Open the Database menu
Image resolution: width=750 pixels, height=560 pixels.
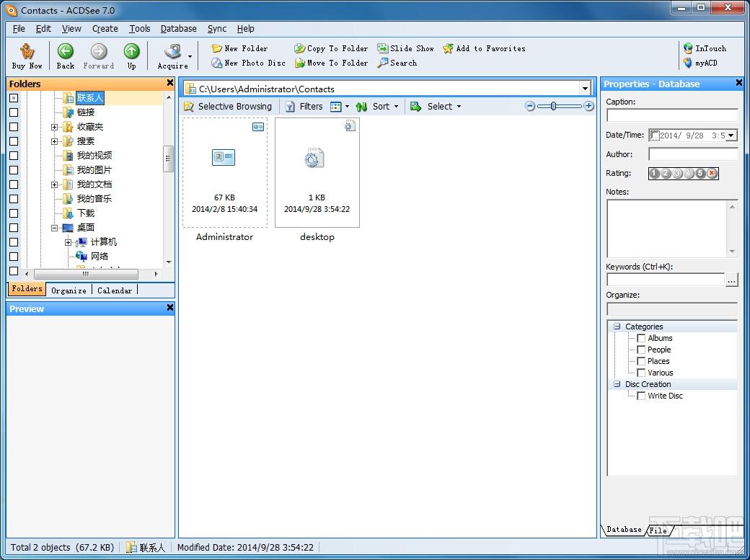(178, 29)
